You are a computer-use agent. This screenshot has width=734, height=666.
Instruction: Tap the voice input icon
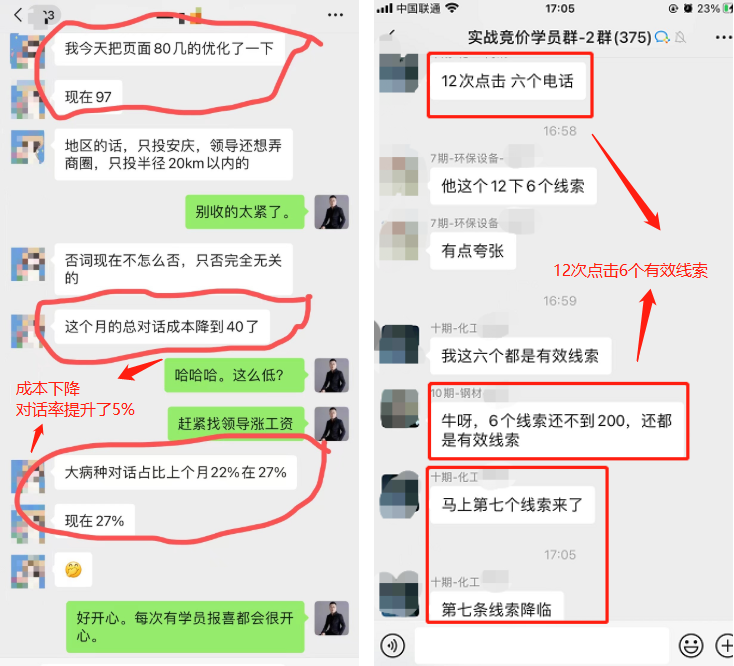coord(392,646)
